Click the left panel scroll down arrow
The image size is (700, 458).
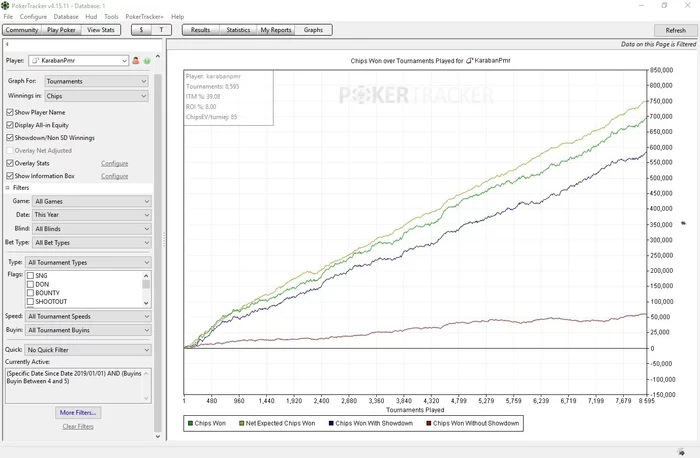158,437
